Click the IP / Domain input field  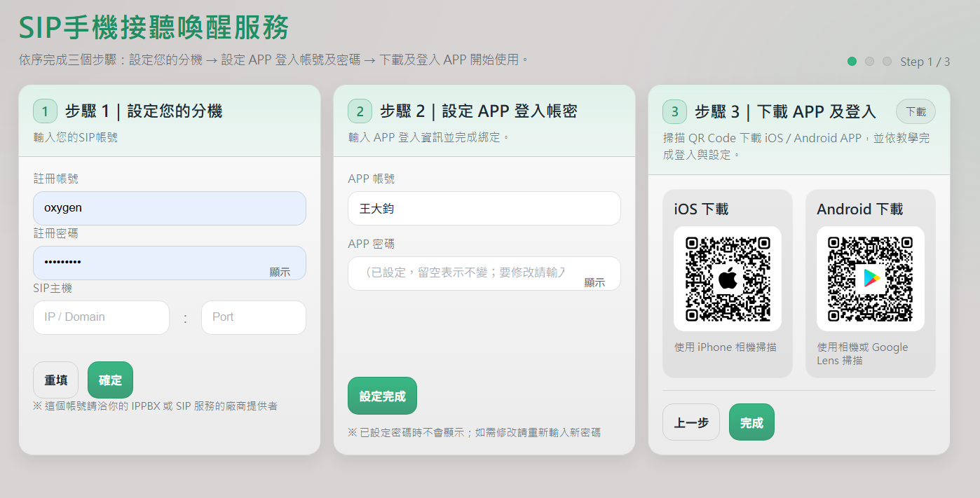[101, 317]
